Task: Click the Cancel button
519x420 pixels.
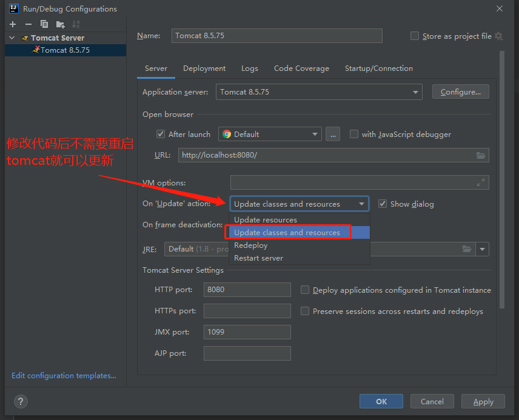Action: pos(432,401)
